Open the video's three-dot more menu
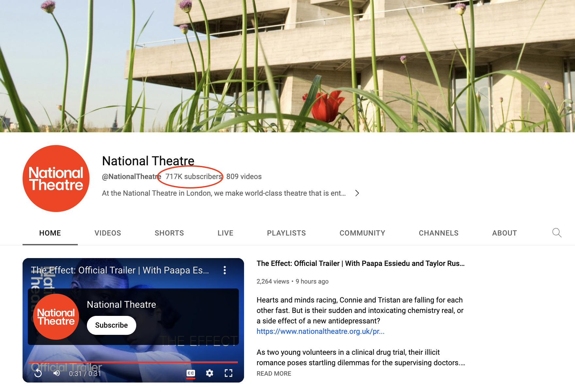Screen dimensions: 575x392 [x=224, y=270]
